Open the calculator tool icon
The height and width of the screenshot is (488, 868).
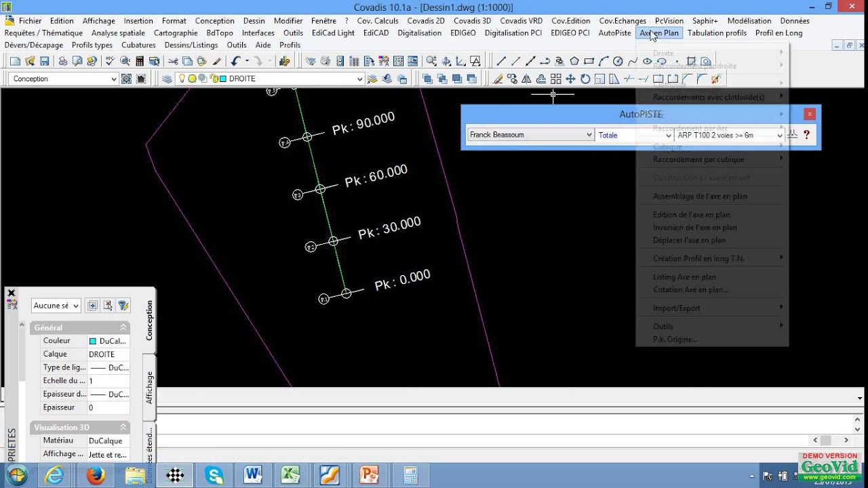pyautogui.click(x=140, y=61)
